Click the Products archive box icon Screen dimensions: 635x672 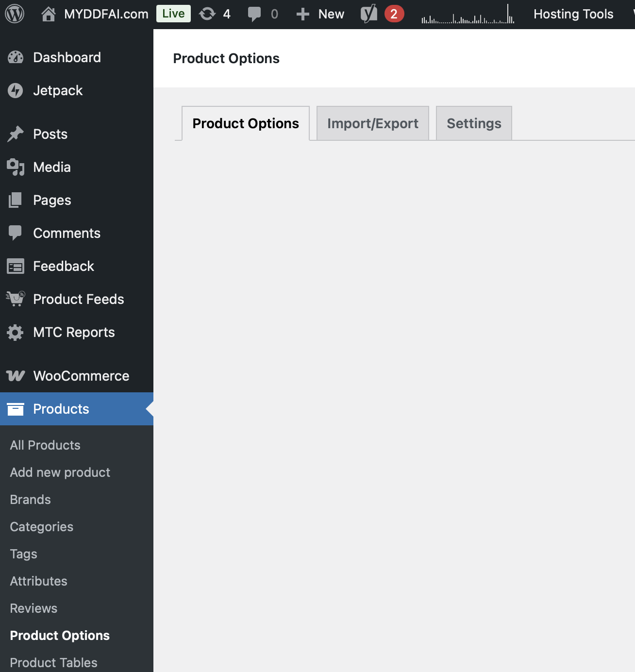click(16, 409)
